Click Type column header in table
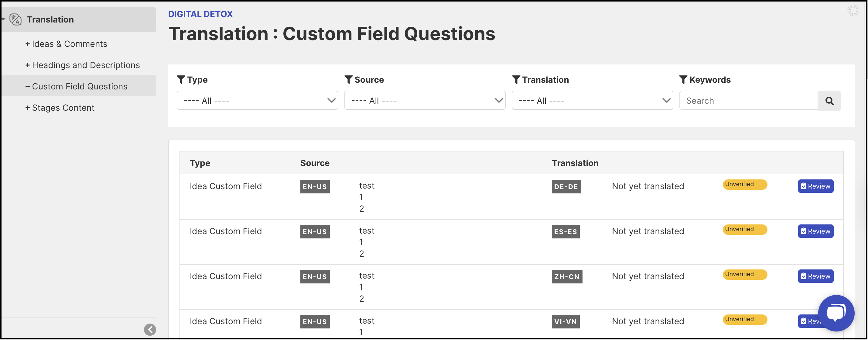Viewport: 868px width, 340px height. tap(200, 163)
